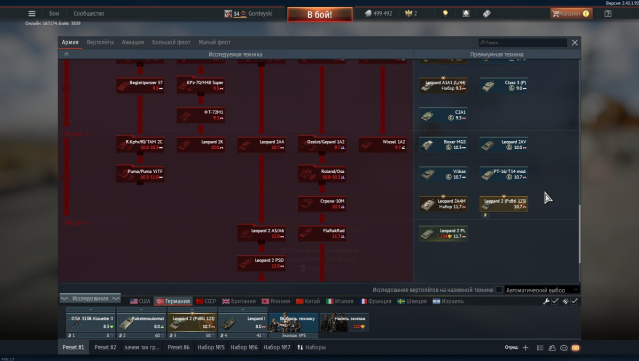
Task: Open the contacts people icon
Action: pyautogui.click(x=552, y=348)
